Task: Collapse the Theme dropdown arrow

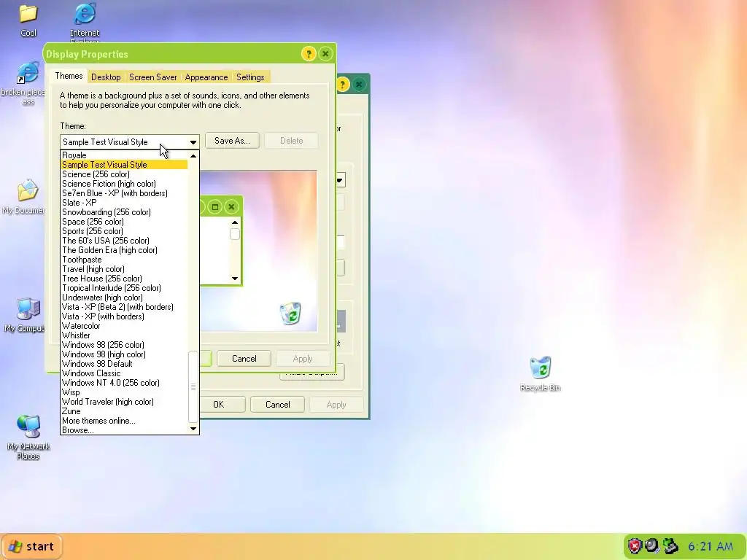Action: [x=193, y=142]
